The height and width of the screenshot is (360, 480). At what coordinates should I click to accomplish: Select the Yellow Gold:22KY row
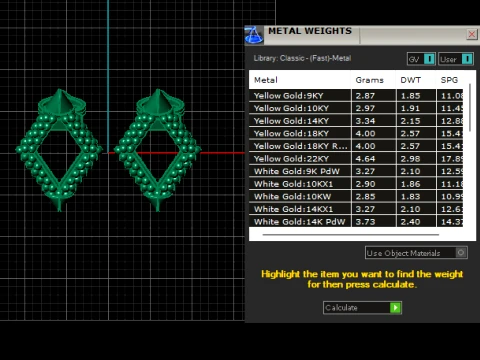[x=356, y=159]
